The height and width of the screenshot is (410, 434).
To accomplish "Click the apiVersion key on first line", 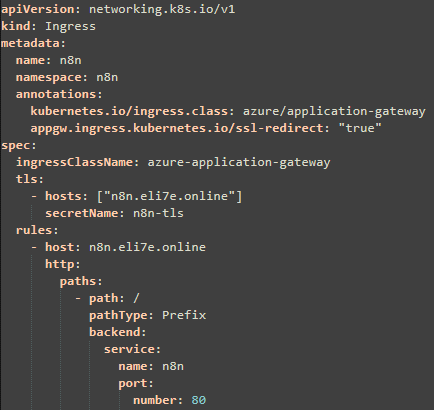I will point(37,9).
